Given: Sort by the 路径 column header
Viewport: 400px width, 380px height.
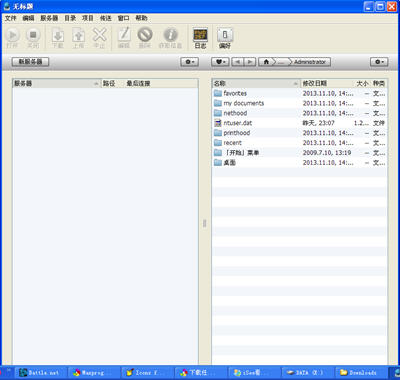Looking at the screenshot, I should coord(113,83).
